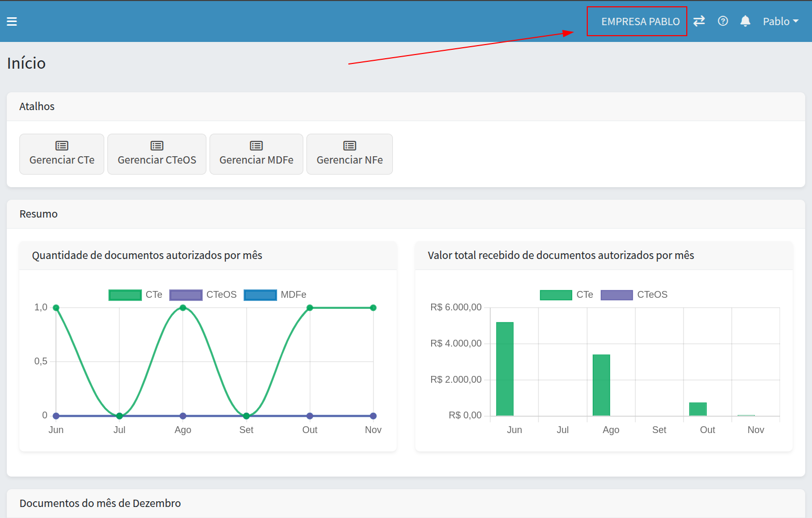812x518 pixels.
Task: Click the list icon above Gerenciar MDFe
Action: (256, 146)
